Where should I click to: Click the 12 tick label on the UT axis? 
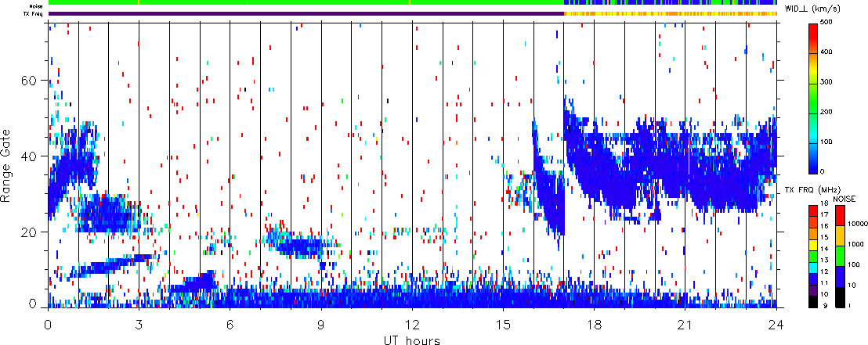pos(412,323)
